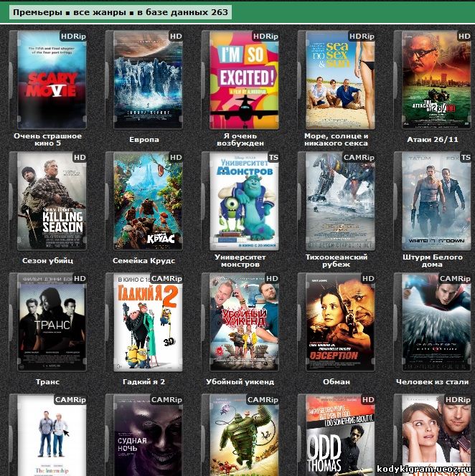Click CAMRip badge on Тихоокеанский рубеж poster
Image resolution: width=475 pixels, height=476 pixels.
(x=359, y=157)
